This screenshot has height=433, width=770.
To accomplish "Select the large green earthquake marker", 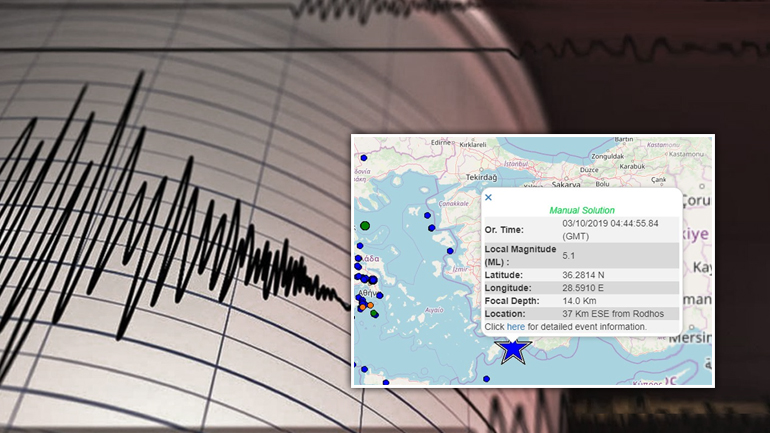I will [365, 226].
